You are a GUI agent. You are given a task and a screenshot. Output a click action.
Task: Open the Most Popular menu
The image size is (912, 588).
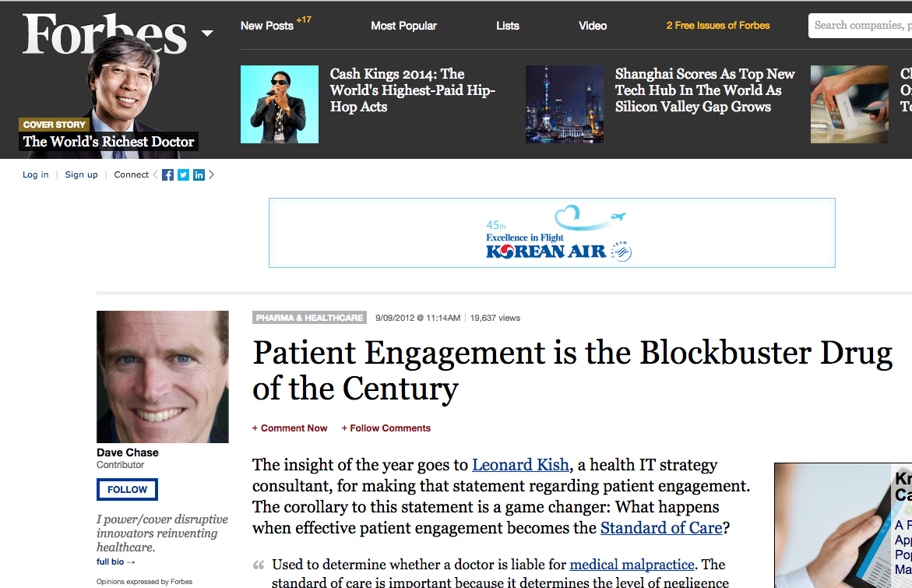403,26
